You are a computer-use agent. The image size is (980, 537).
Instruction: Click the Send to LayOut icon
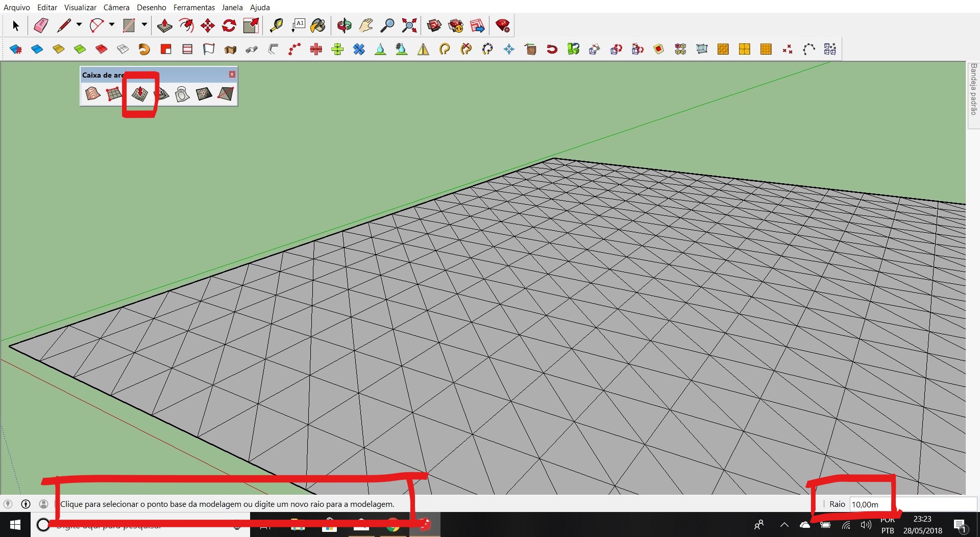coord(477,26)
